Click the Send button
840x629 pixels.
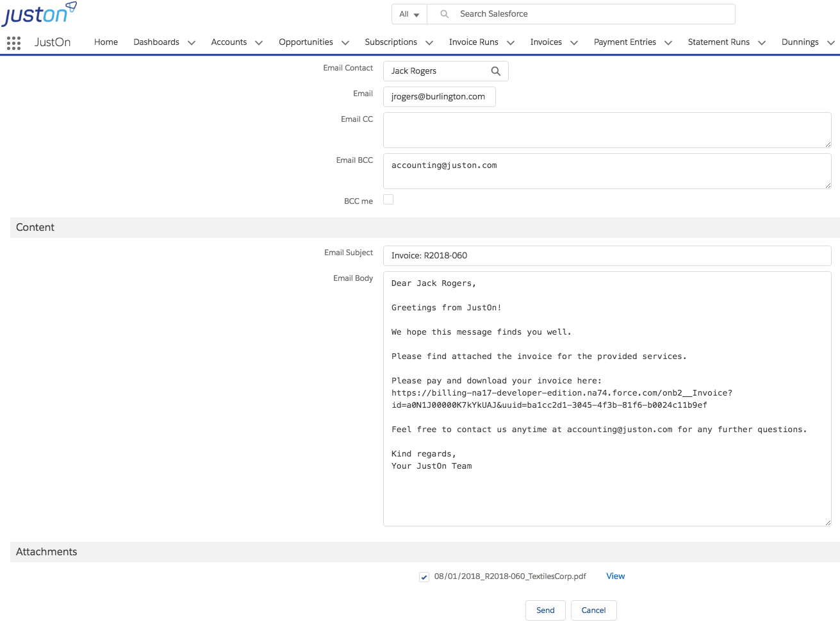545,610
